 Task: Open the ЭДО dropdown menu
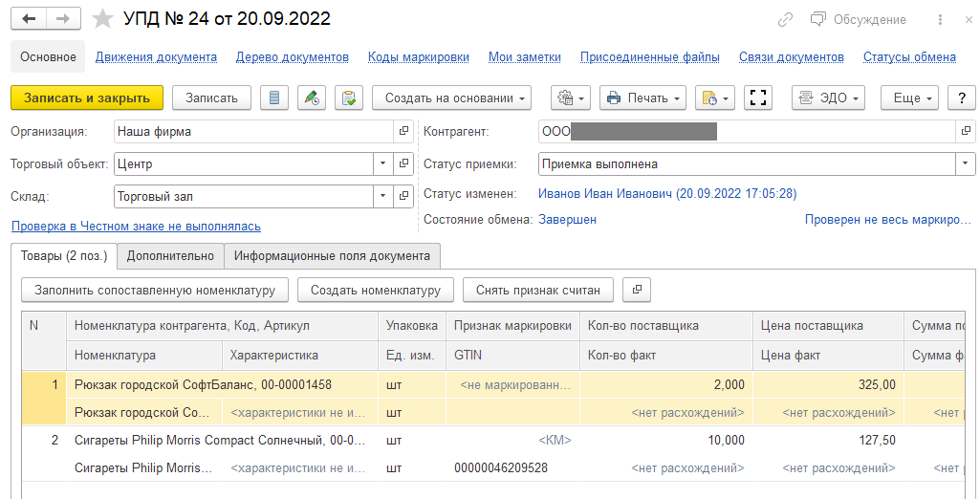(x=828, y=98)
